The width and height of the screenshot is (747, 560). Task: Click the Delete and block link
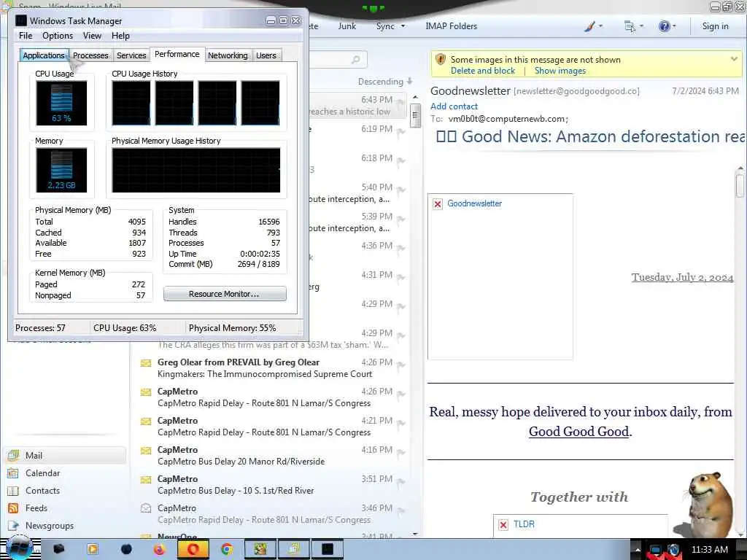(483, 71)
